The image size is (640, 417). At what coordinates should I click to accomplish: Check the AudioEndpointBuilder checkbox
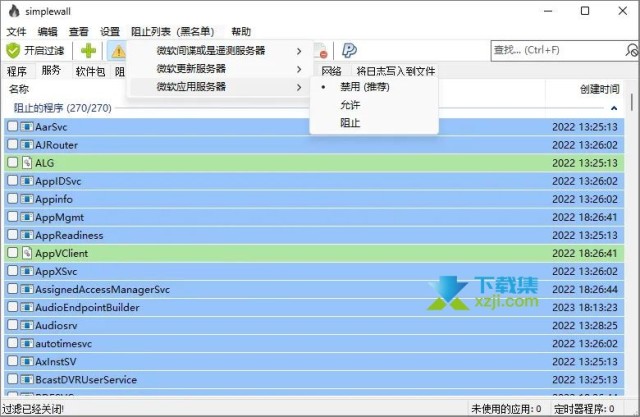[x=13, y=307]
